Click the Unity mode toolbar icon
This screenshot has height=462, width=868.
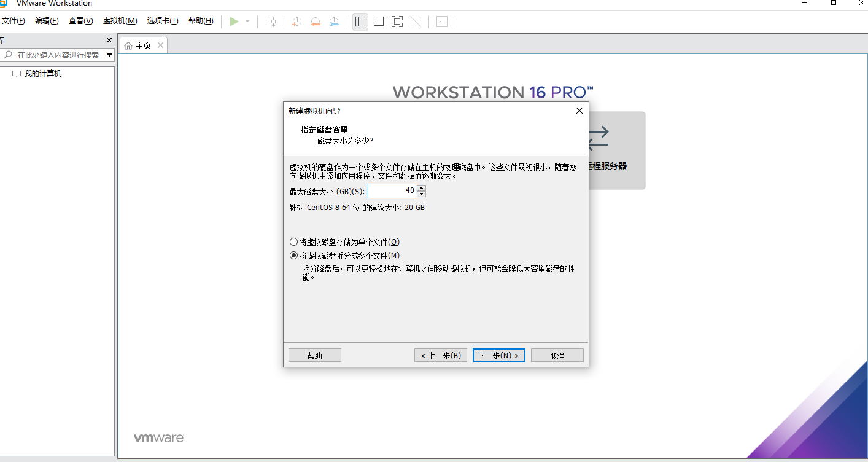(416, 22)
